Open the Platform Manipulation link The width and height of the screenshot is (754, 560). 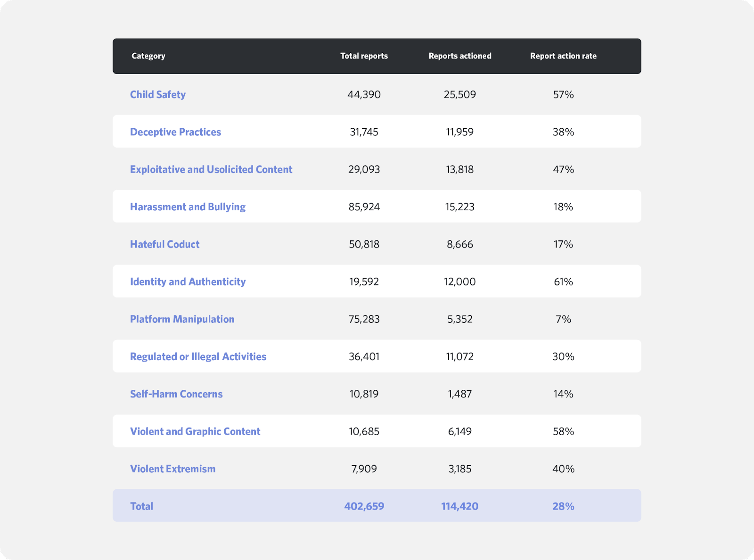click(x=182, y=319)
